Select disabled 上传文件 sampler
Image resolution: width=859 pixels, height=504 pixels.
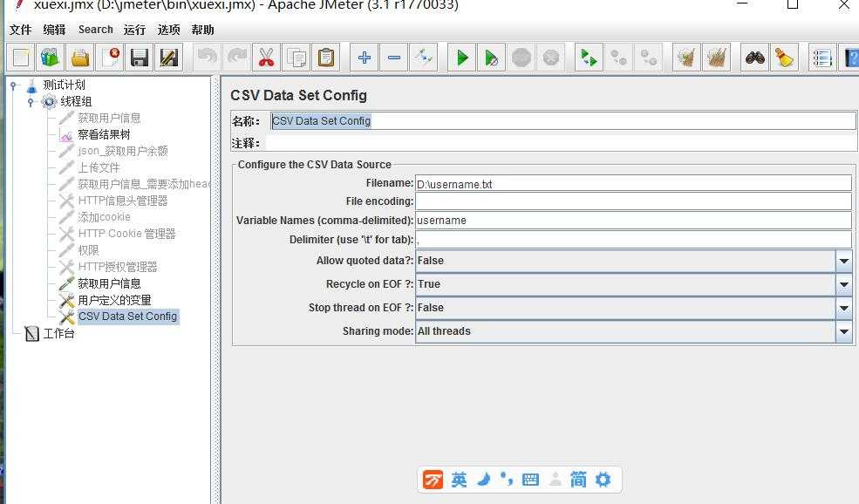[99, 167]
